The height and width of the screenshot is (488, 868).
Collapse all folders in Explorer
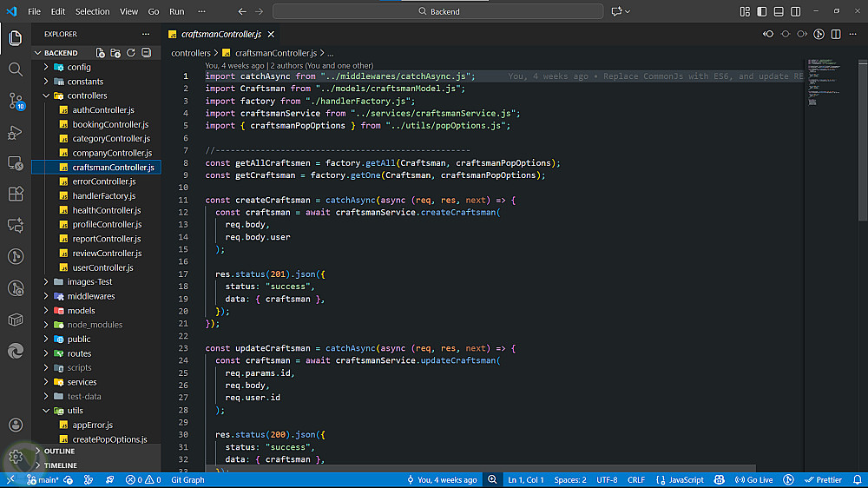pyautogui.click(x=146, y=53)
